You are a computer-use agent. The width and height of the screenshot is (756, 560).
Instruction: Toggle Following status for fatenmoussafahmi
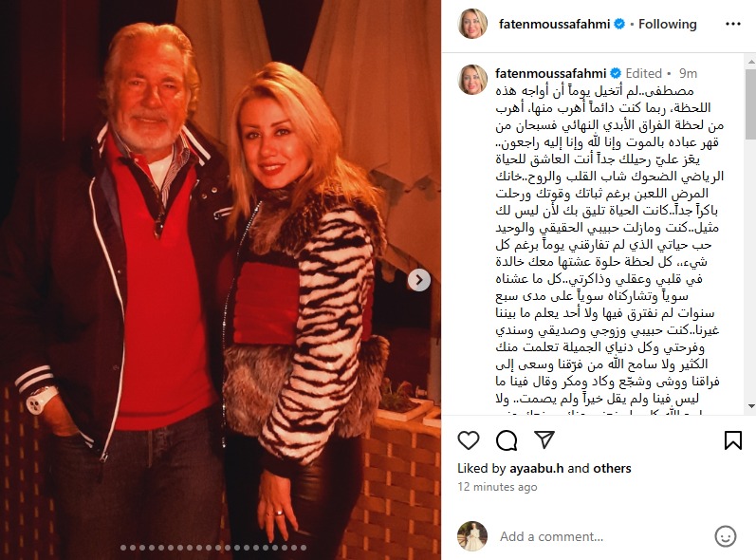[667, 24]
